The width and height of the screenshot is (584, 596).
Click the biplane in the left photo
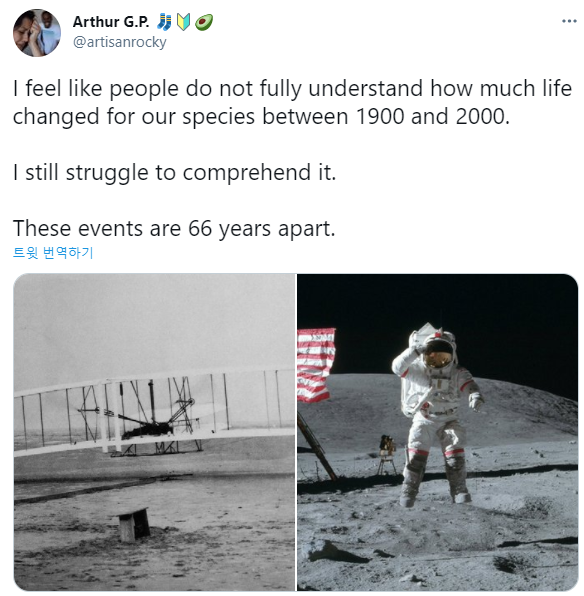152,412
